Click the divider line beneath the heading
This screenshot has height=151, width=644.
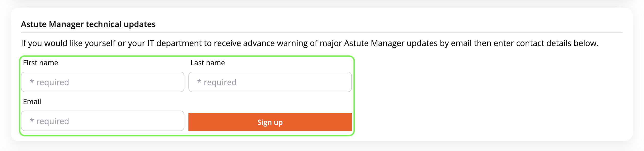click(322, 33)
